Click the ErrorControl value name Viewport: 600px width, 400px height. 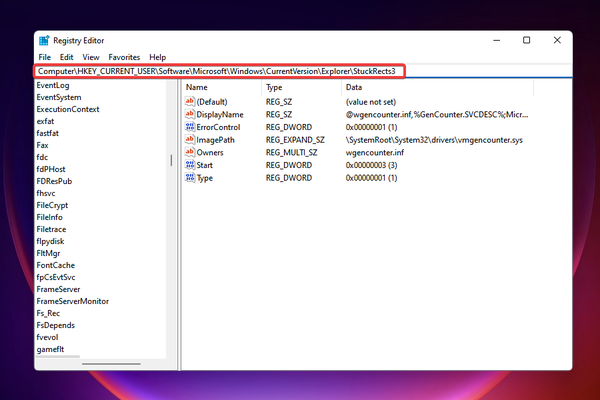coord(218,127)
